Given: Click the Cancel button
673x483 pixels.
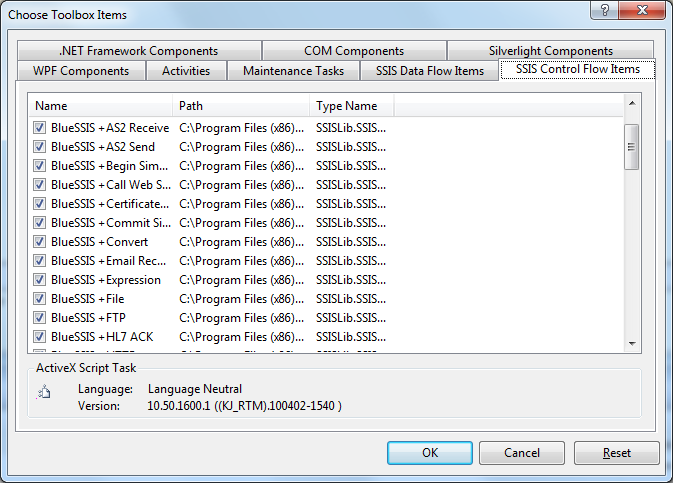Looking at the screenshot, I should pyautogui.click(x=522, y=453).
